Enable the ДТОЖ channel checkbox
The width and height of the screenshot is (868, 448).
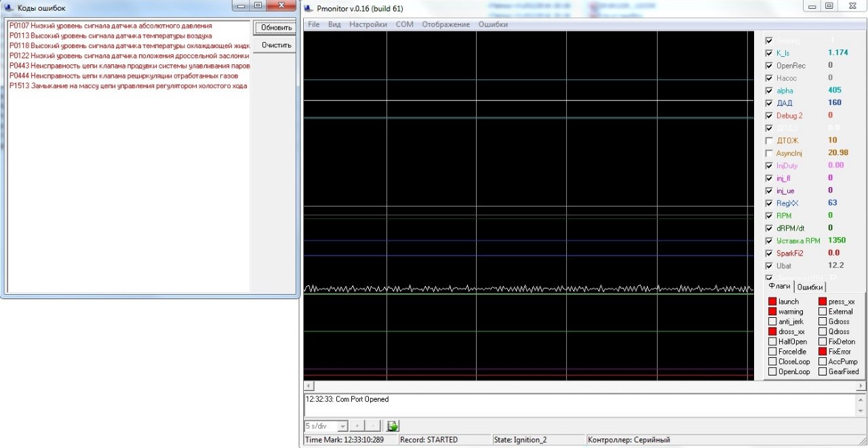click(768, 141)
